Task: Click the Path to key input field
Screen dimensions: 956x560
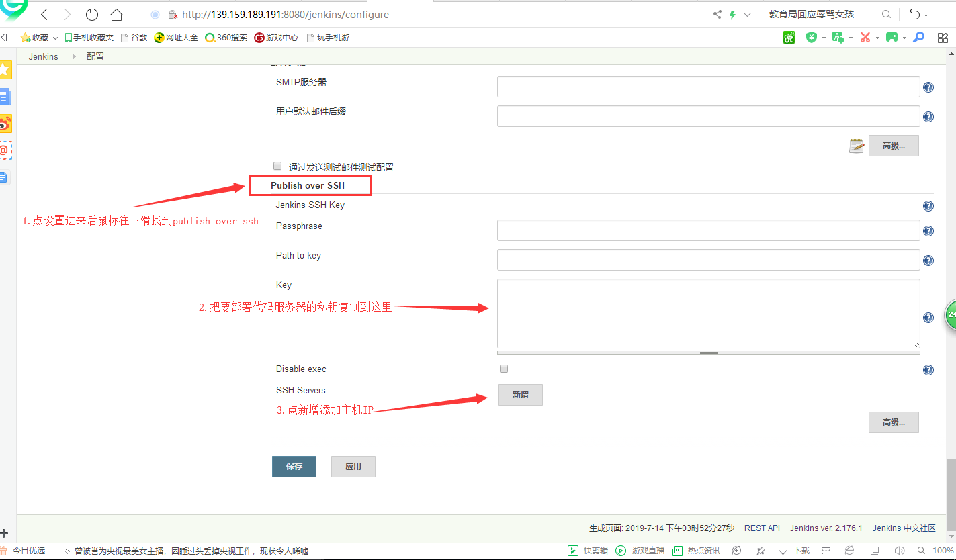Action: [708, 260]
